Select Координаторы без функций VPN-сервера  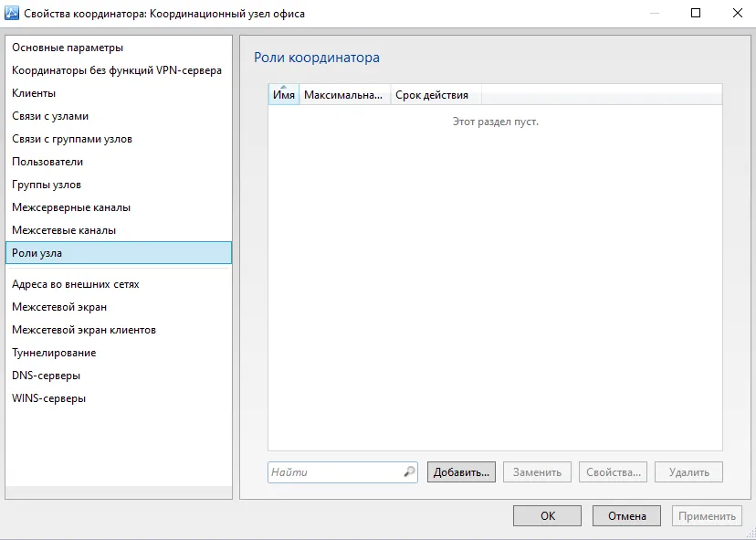click(x=119, y=70)
